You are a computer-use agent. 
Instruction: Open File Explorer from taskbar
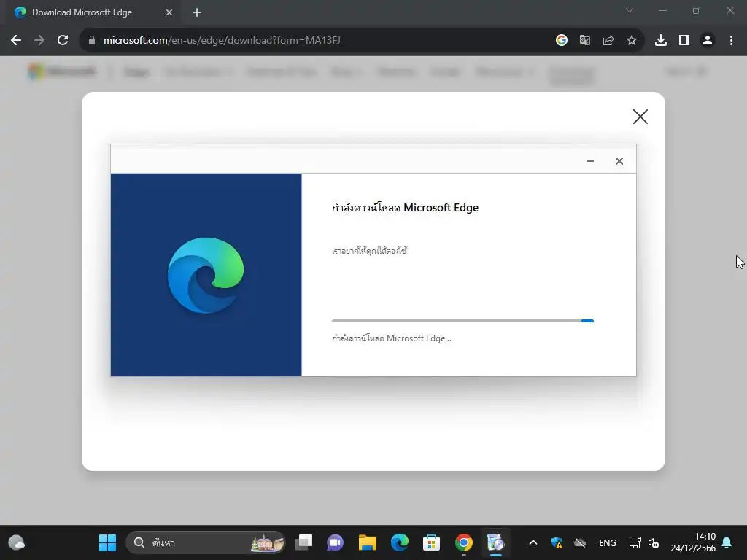coord(368,542)
